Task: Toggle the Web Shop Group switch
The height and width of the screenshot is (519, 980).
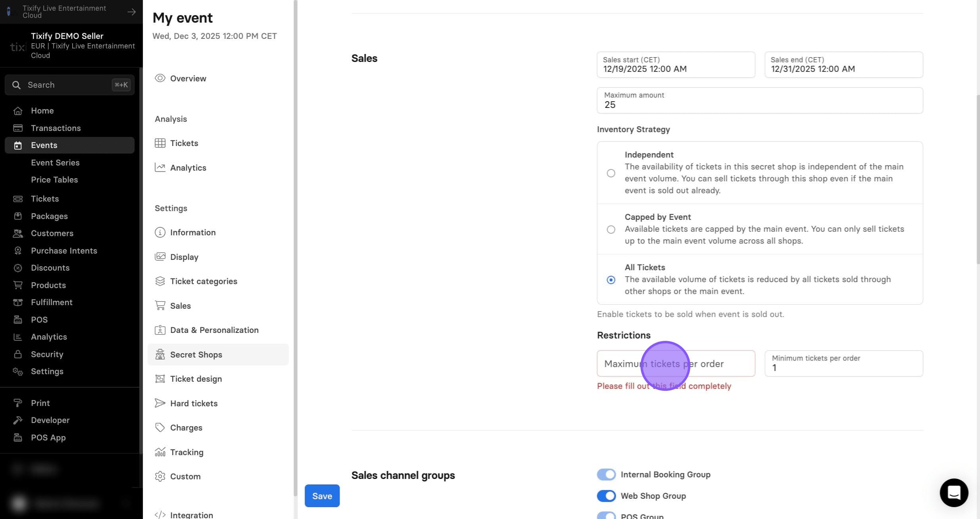Action: tap(606, 496)
